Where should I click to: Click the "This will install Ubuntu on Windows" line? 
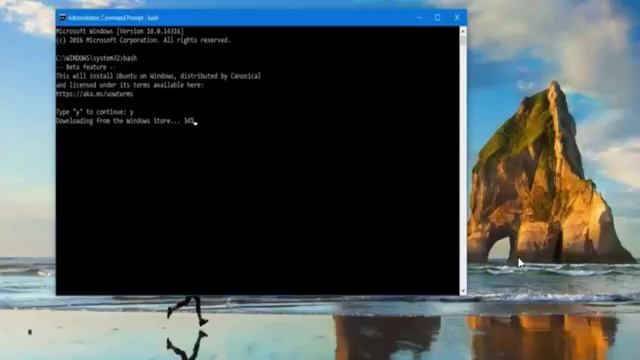159,76
